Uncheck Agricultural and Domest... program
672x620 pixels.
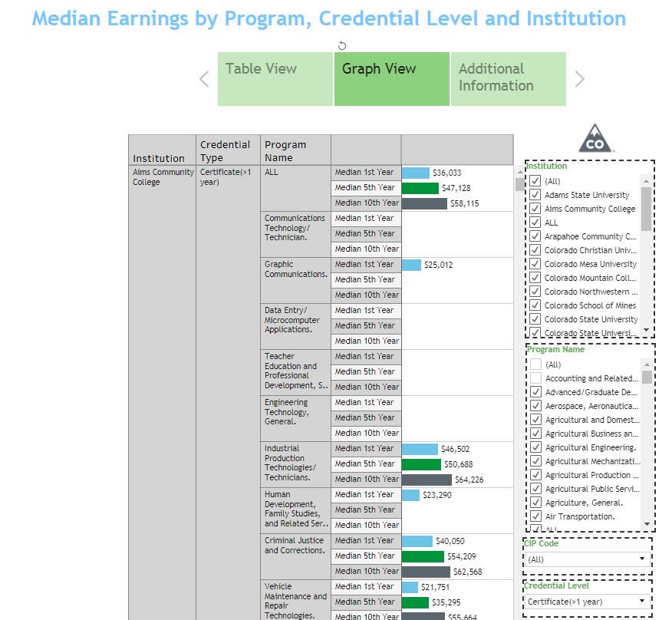tap(535, 420)
